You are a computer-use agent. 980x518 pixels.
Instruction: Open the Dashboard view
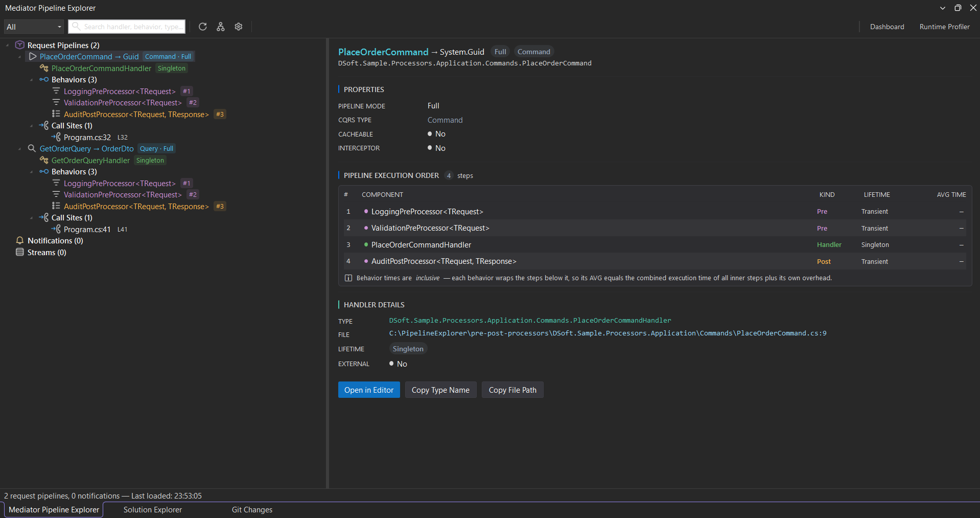pyautogui.click(x=887, y=27)
